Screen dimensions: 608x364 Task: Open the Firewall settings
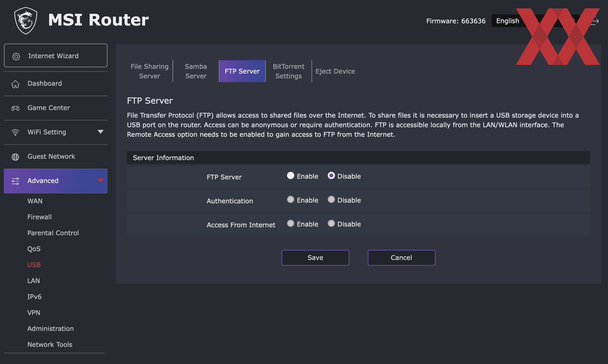tap(40, 217)
